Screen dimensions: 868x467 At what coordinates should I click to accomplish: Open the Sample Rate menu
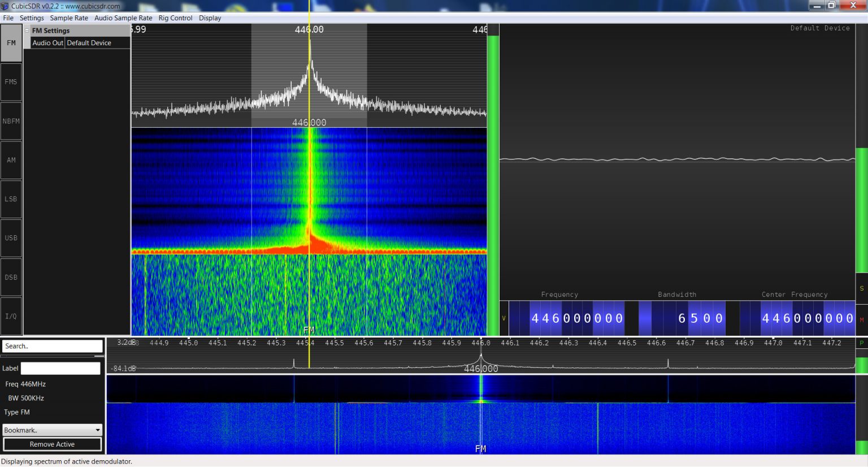[x=69, y=18]
